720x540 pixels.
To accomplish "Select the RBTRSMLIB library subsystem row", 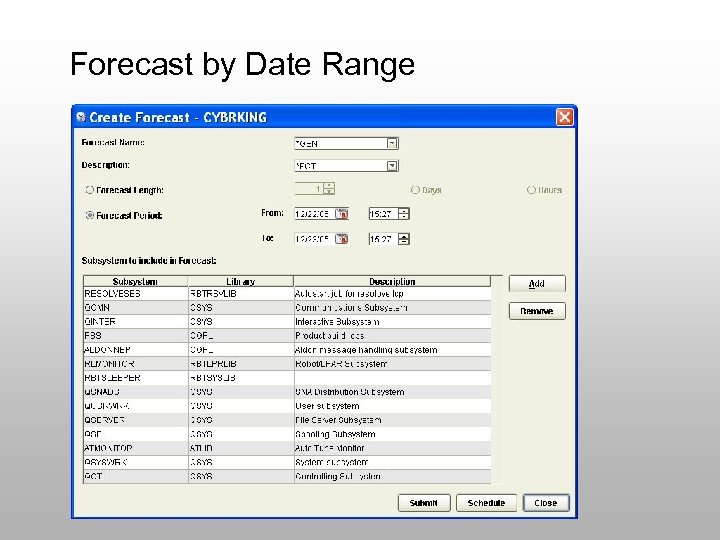I will point(287,293).
